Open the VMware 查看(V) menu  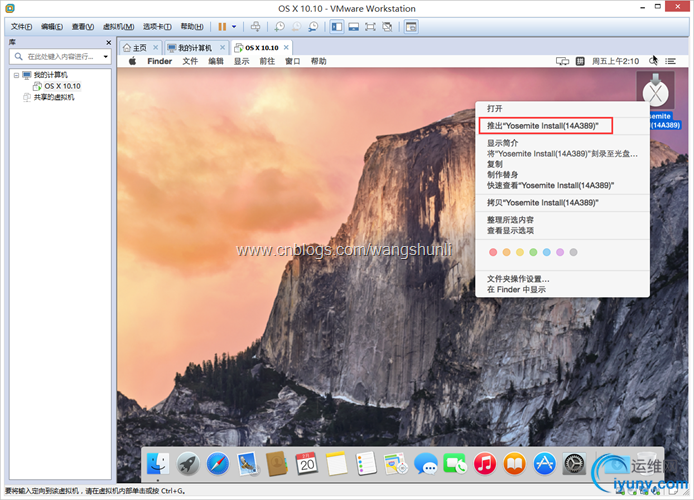pyautogui.click(x=83, y=27)
